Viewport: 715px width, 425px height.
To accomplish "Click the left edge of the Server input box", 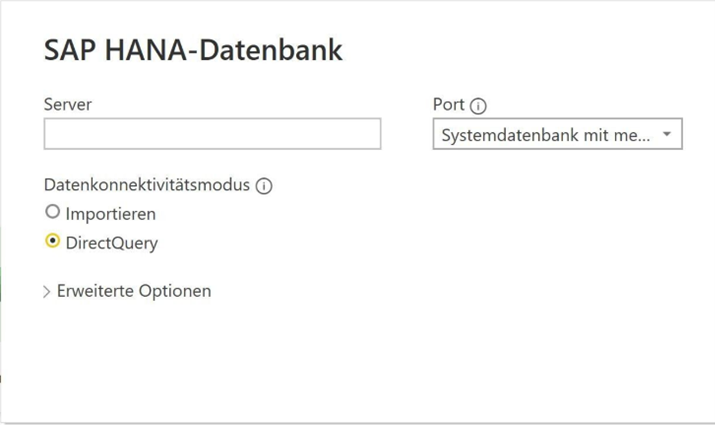I will [x=49, y=134].
